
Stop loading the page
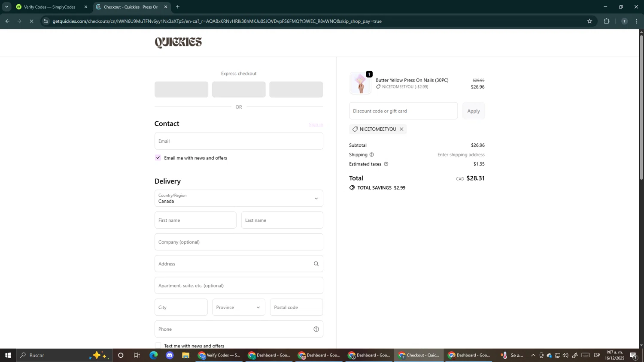pos(31,21)
